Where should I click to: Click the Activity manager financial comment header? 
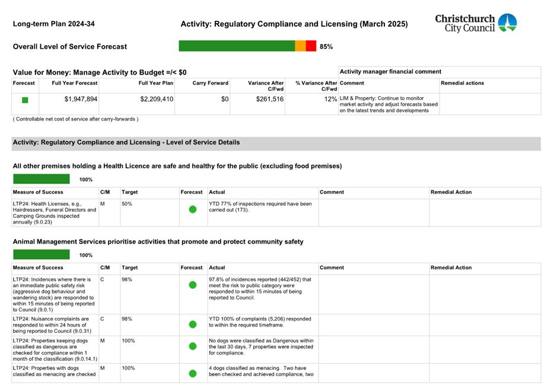pyautogui.click(x=390, y=72)
